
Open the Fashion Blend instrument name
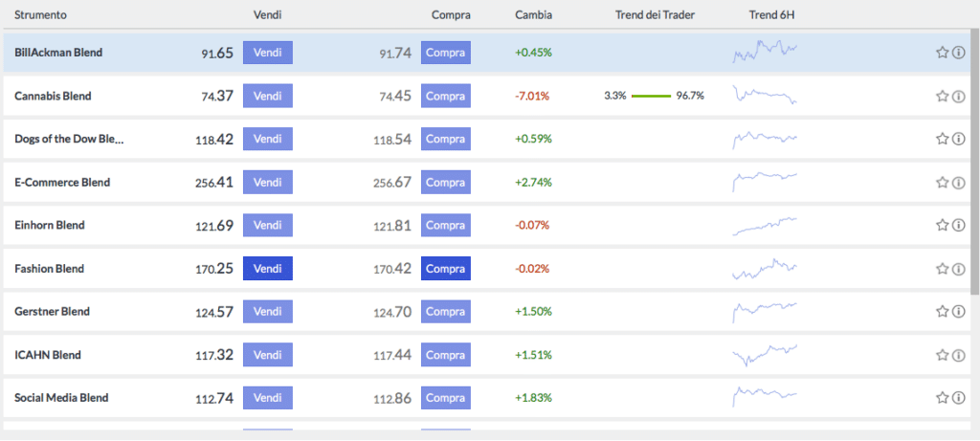point(50,269)
